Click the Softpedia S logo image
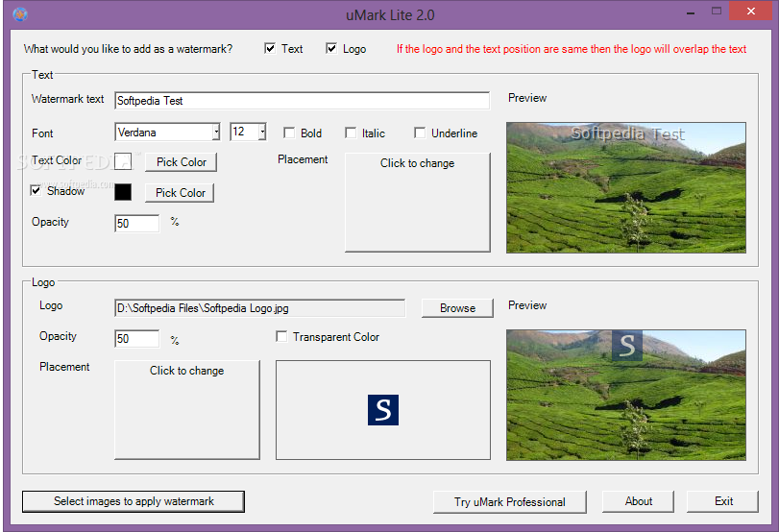Screen dimensions: 779x532 tap(383, 410)
